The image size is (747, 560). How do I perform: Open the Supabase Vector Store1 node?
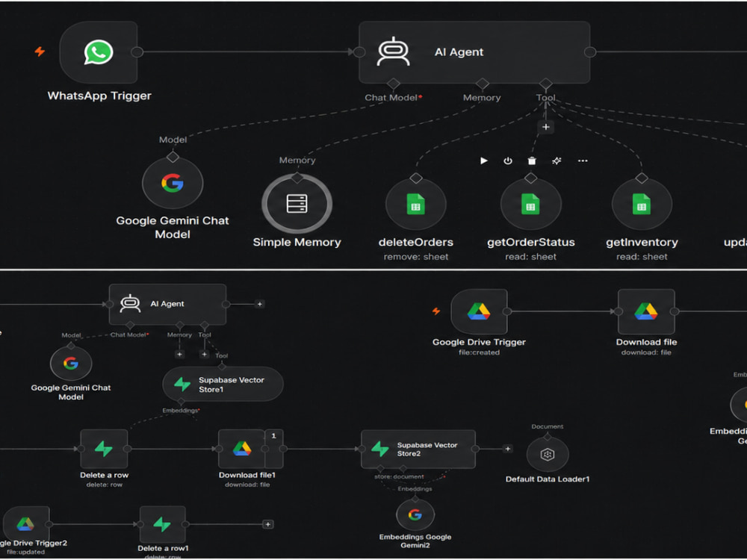(223, 384)
